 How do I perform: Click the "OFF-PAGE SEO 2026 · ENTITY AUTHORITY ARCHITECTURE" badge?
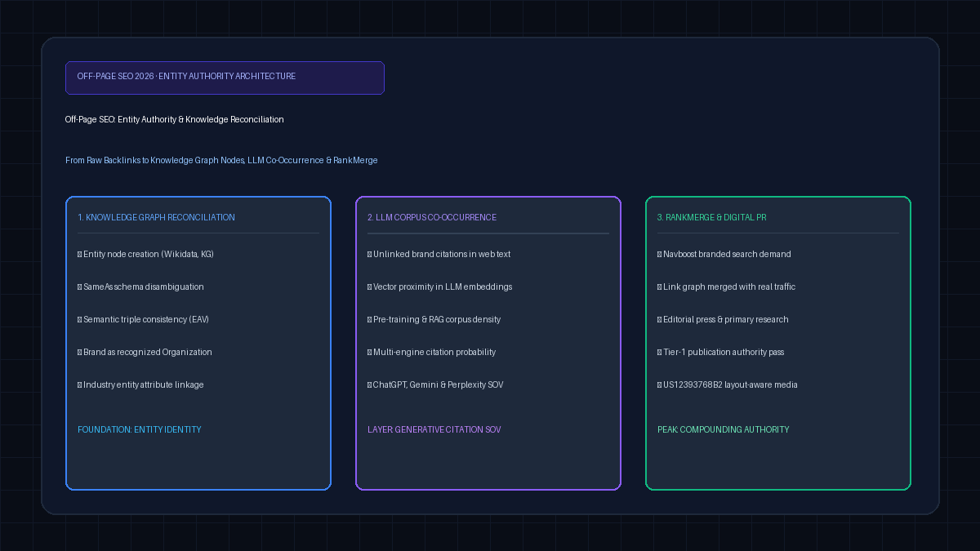click(225, 78)
